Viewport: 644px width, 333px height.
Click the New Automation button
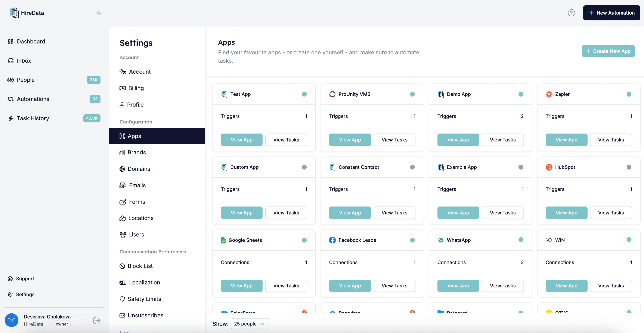612,13
